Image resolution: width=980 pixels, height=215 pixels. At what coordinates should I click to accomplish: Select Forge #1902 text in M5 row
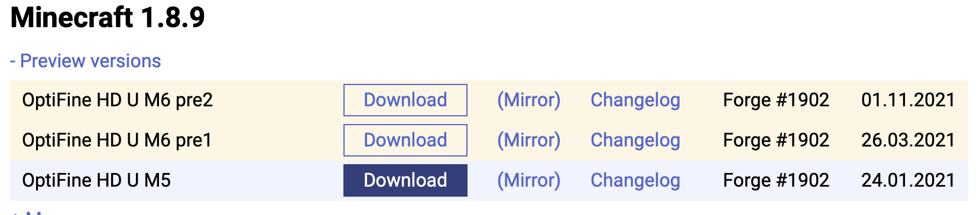tap(776, 180)
